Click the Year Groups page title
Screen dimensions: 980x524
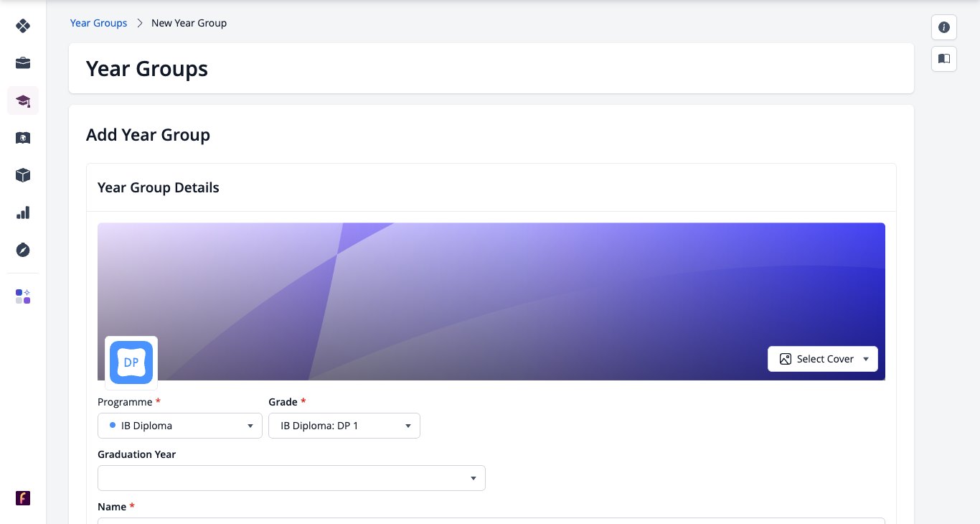[x=147, y=68]
